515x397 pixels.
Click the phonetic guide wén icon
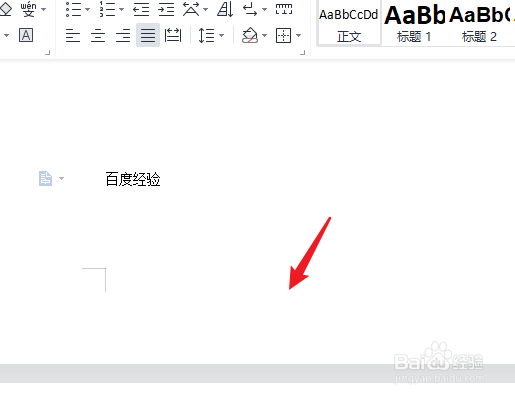tap(28, 9)
